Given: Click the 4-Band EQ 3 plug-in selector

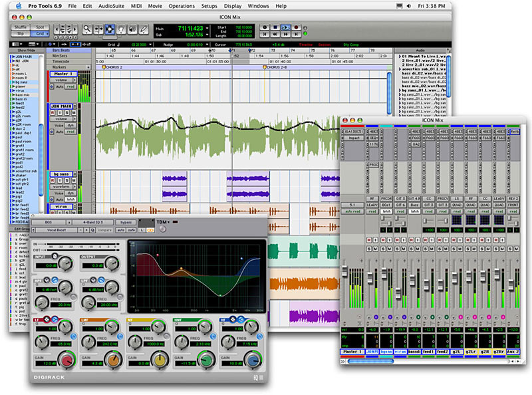Looking at the screenshot, I should click(x=93, y=222).
